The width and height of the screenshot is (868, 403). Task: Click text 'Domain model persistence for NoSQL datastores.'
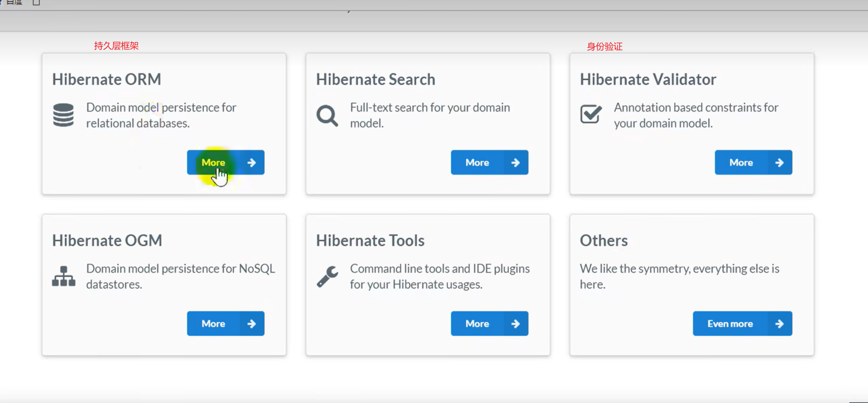[x=180, y=276]
